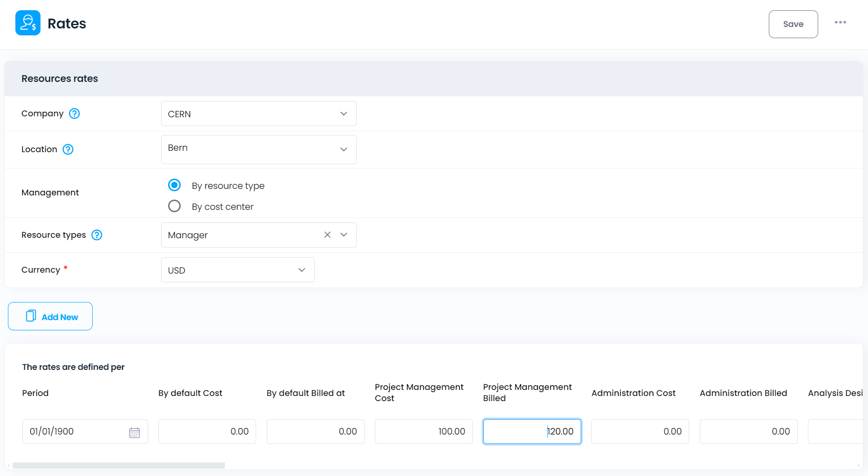Focus the Project Management Cost field
Viewport: 868px width, 476px height.
pyautogui.click(x=423, y=432)
